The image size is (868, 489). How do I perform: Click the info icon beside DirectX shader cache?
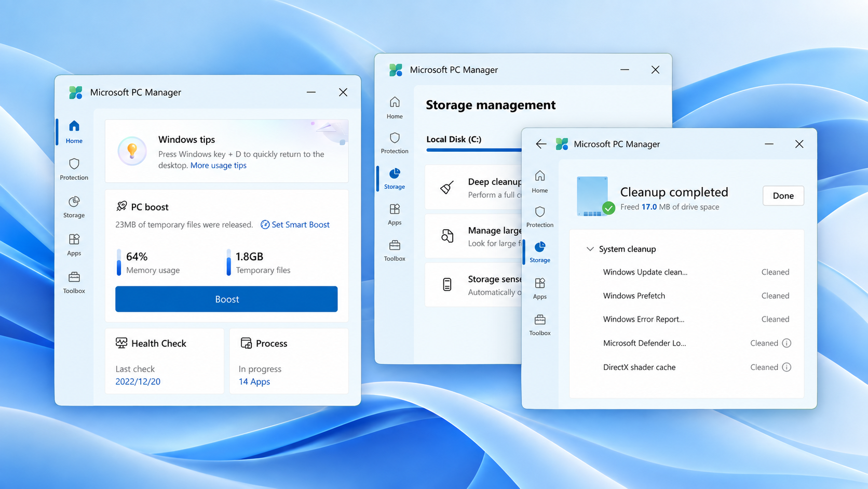click(x=786, y=367)
